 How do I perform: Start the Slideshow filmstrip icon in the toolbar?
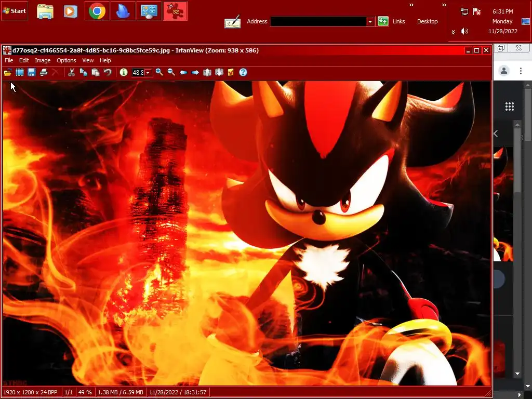(20, 72)
